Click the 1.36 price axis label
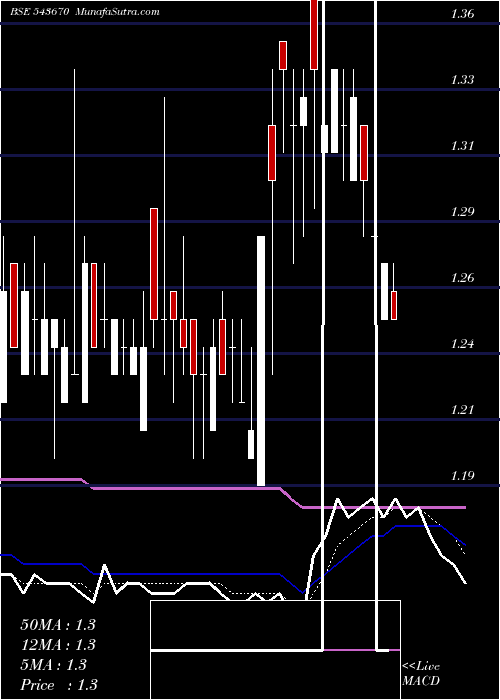Screen dimensions: 500x700 tap(462, 14)
